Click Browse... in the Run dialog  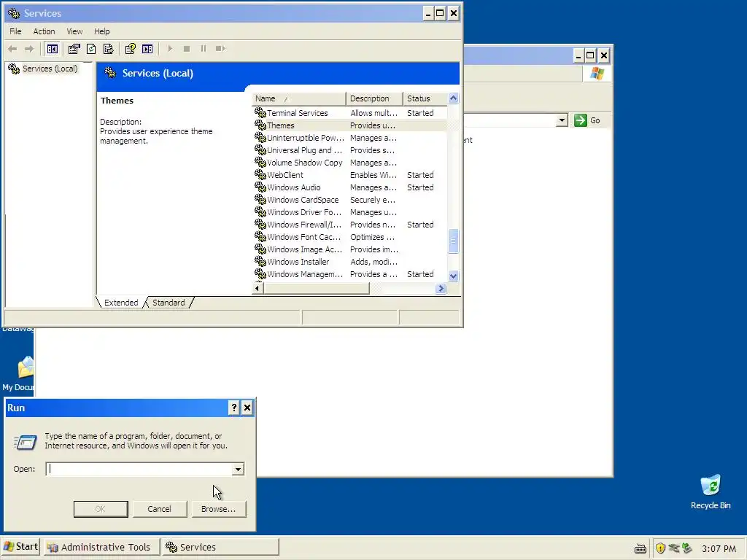218,508
